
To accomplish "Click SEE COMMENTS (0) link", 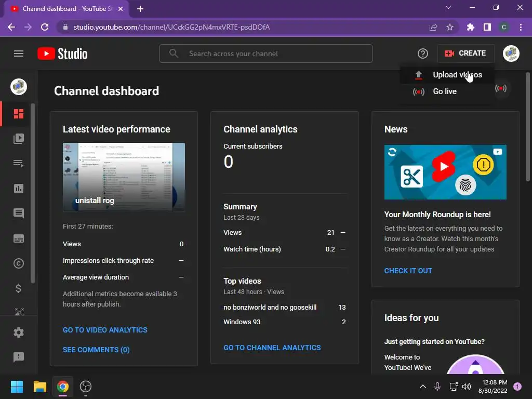I will tap(96, 350).
